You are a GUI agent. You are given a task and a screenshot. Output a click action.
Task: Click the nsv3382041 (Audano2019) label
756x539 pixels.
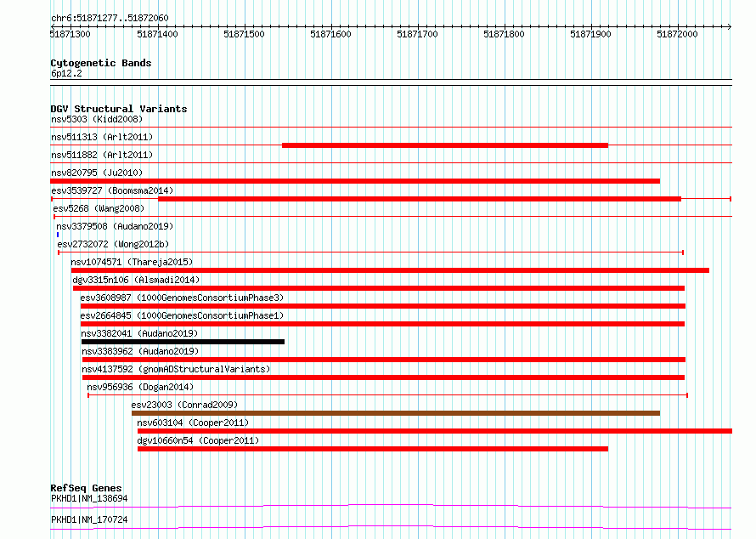coord(139,333)
